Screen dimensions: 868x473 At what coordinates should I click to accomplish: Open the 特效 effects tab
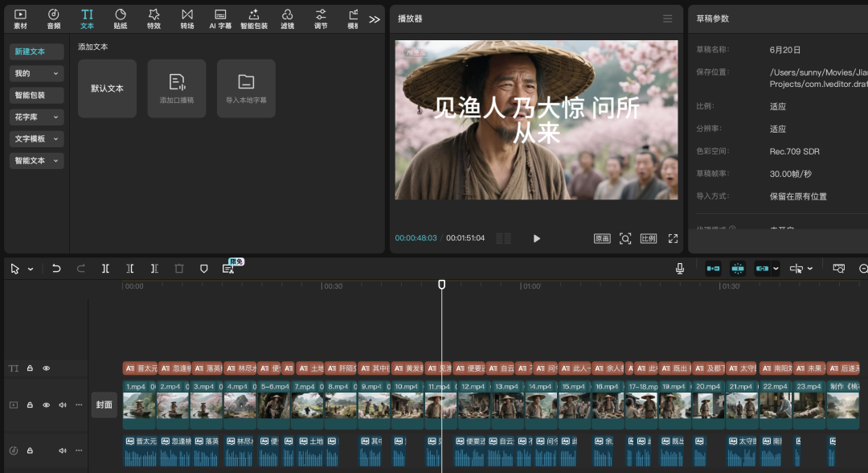click(x=154, y=19)
